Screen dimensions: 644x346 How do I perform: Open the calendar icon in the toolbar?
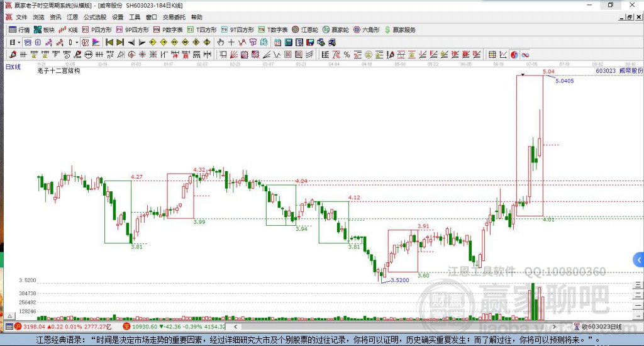(277, 42)
